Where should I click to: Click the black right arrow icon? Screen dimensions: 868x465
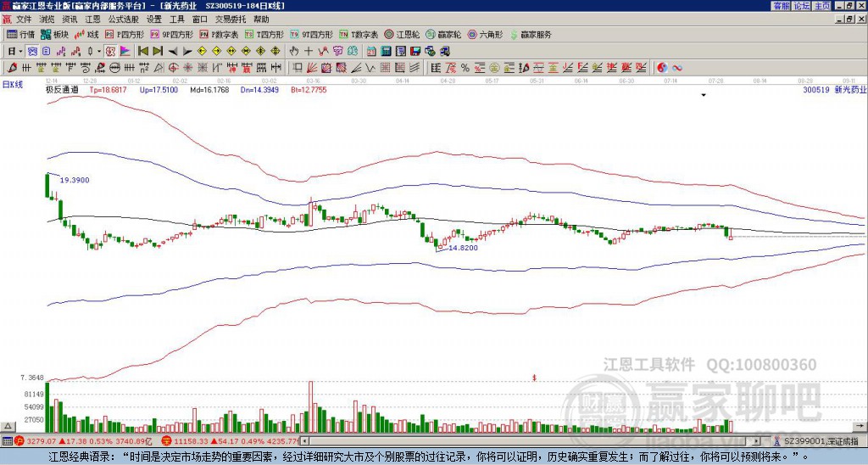[187, 52]
